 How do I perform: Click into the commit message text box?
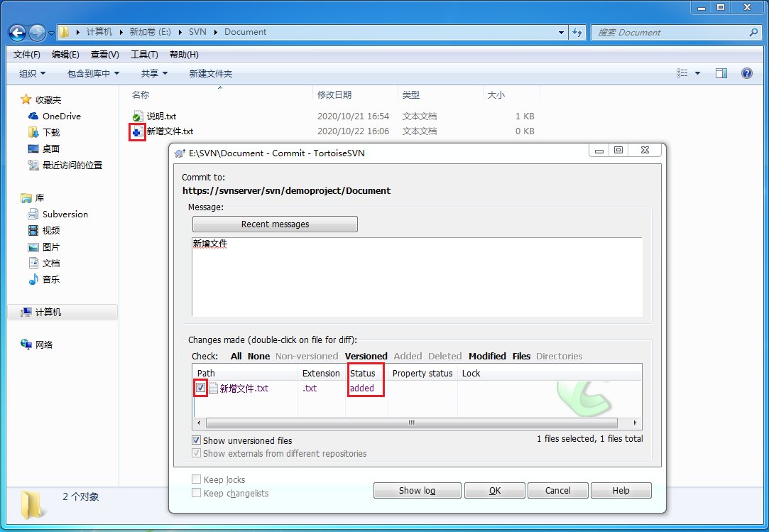click(x=417, y=277)
